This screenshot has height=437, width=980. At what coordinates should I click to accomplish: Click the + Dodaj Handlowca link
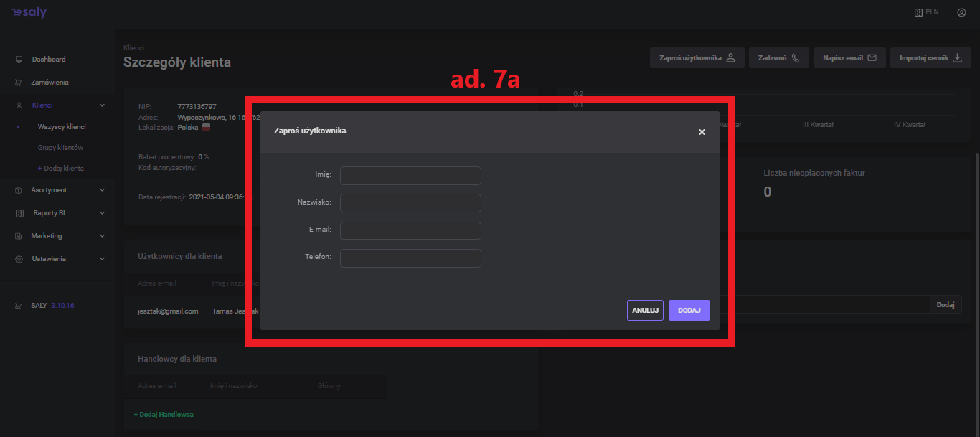pos(164,415)
